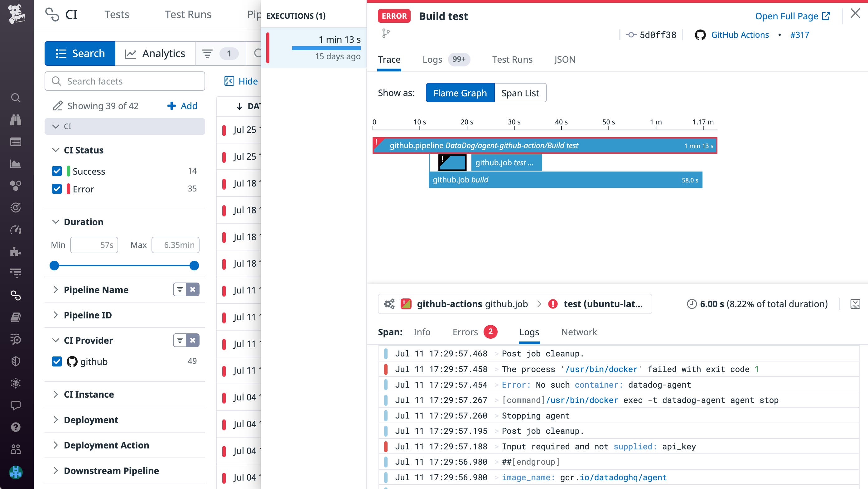The image size is (868, 489).
Task: Uncheck the Error CI Status filter
Action: click(x=57, y=189)
